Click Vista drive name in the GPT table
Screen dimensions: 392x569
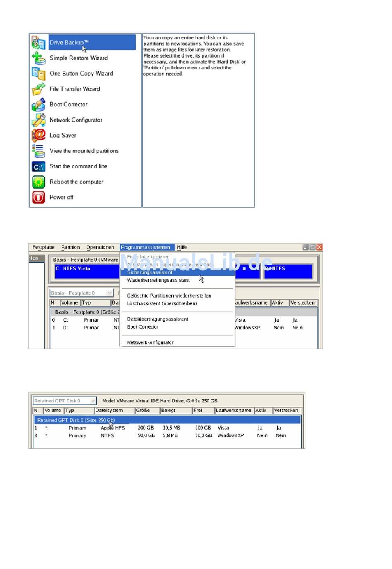pyautogui.click(x=223, y=428)
